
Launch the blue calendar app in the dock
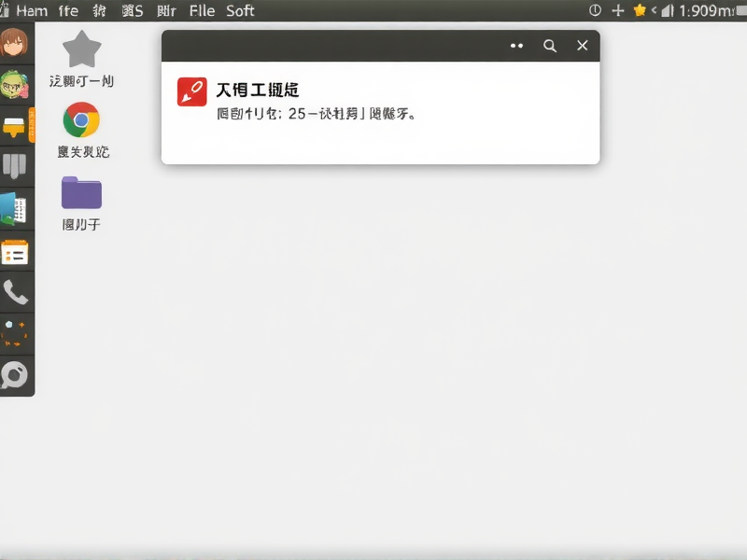(14, 207)
